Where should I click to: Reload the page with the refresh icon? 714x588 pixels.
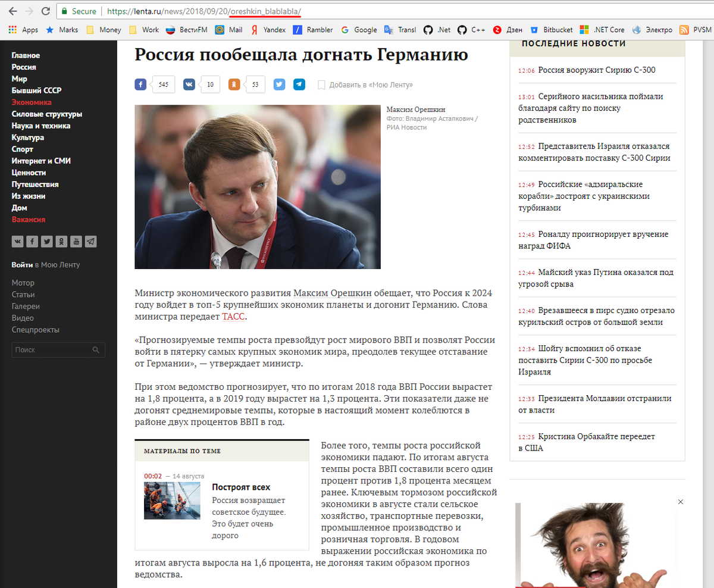[x=45, y=11]
